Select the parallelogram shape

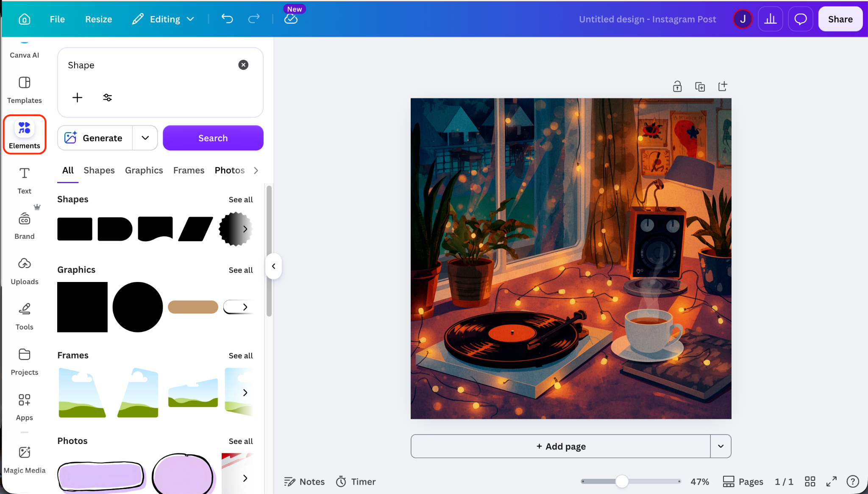pos(195,229)
